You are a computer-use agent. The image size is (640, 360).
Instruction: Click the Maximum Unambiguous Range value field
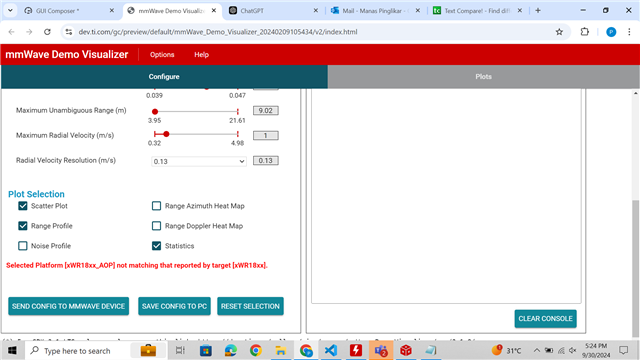(x=266, y=111)
